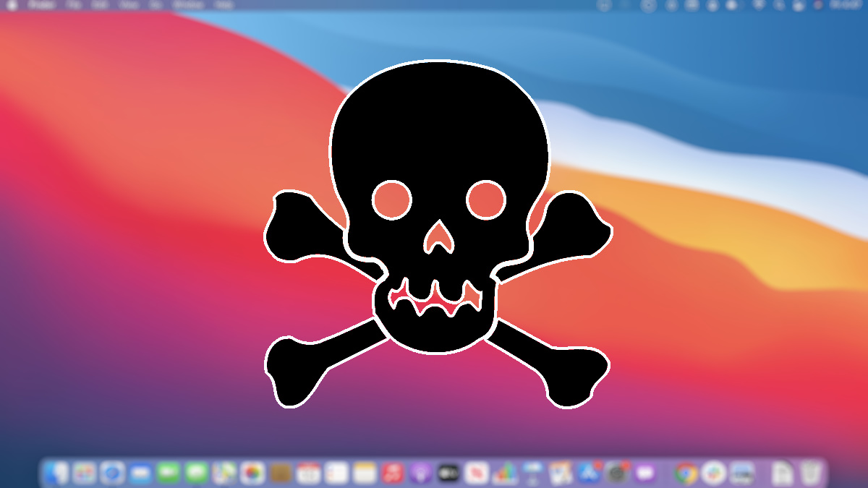Open the Notes app in the Dock
The width and height of the screenshot is (868, 488).
pos(365,474)
